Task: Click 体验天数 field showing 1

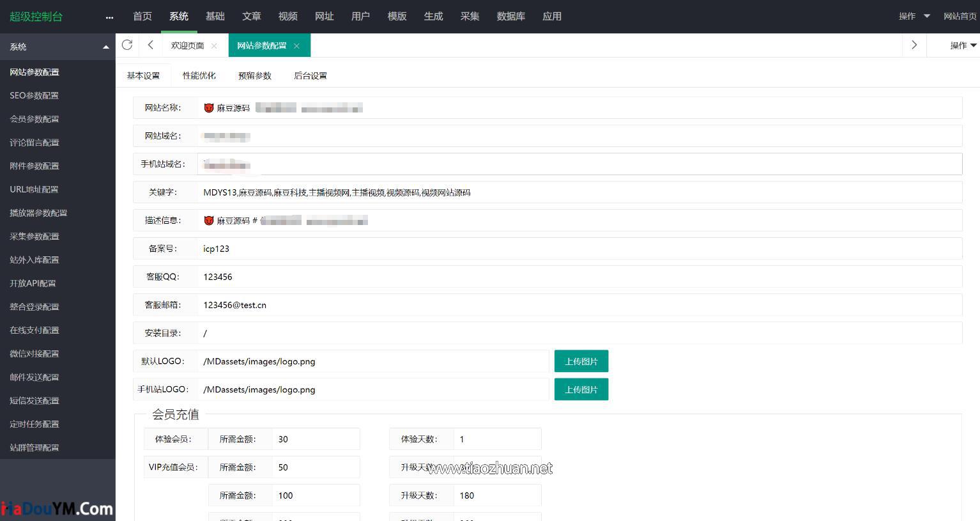Action: click(x=498, y=439)
